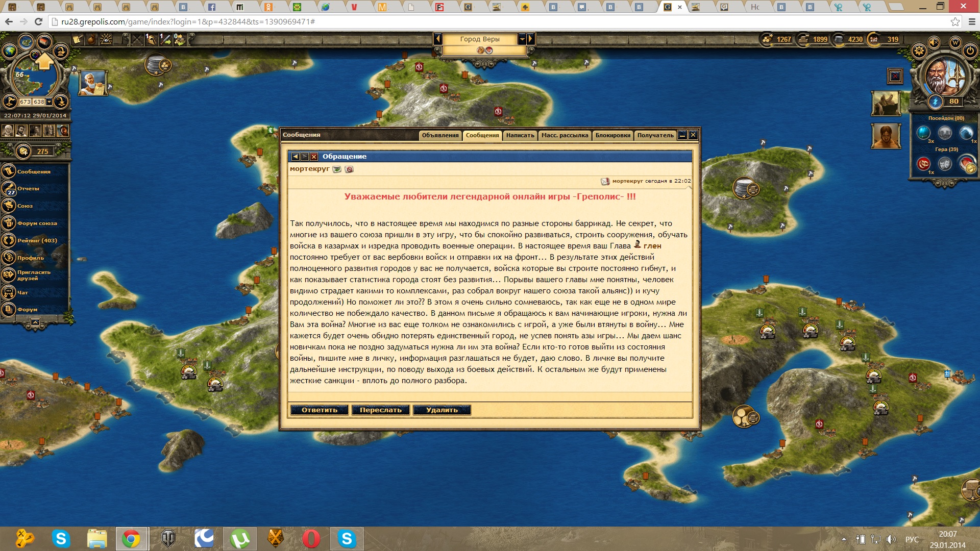980x551 pixels.
Task: Click the logout power icon
Action: 970,51
